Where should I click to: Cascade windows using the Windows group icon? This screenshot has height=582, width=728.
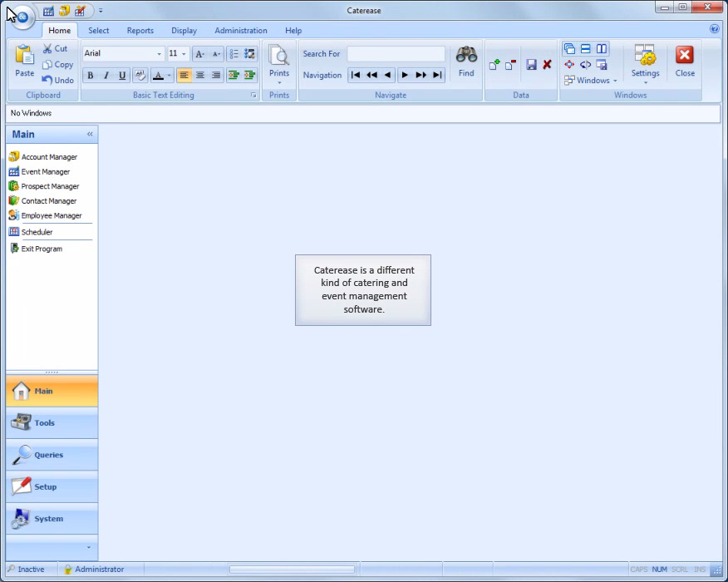[569, 49]
